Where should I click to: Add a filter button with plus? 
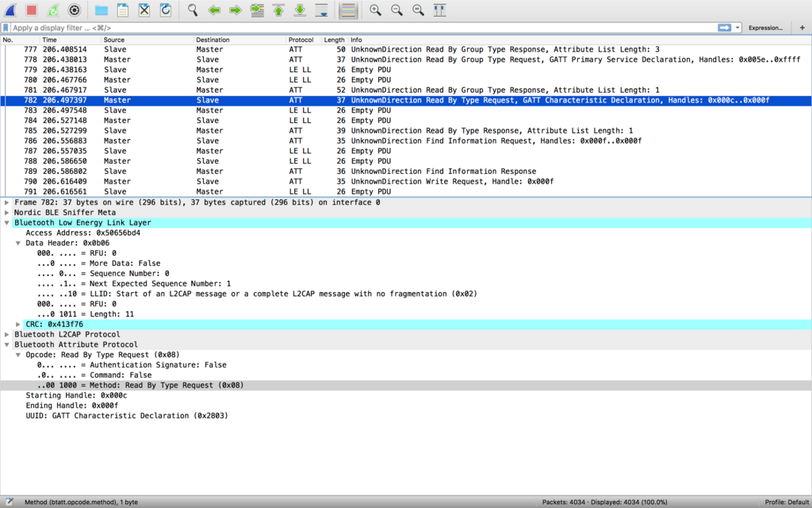802,28
